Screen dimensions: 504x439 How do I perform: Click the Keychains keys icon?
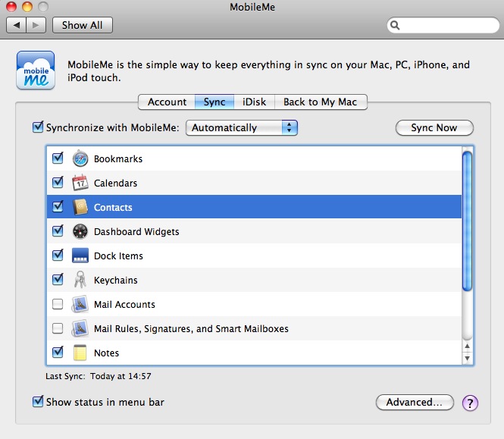click(x=80, y=280)
